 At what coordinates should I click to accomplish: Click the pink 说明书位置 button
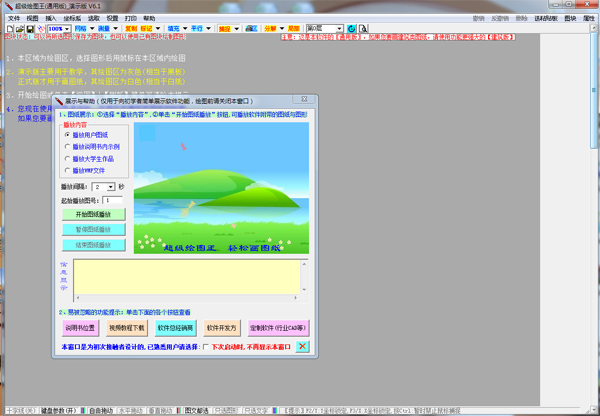point(80,328)
